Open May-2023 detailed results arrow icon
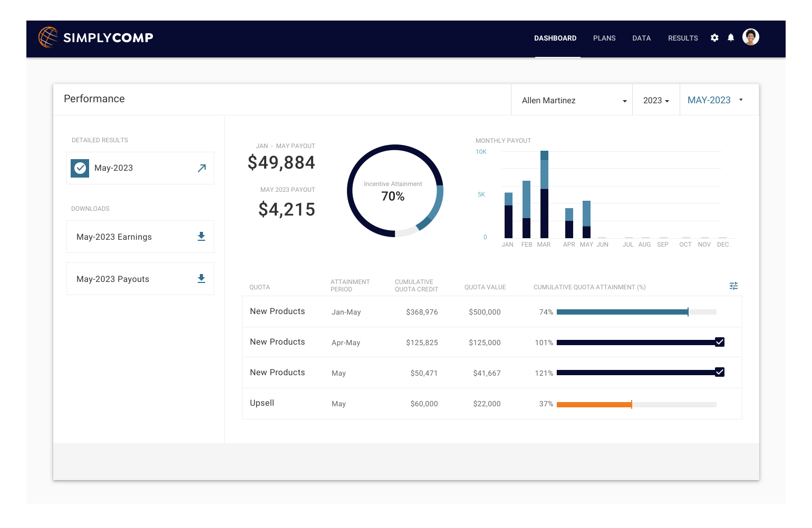The width and height of the screenshot is (812, 528). point(201,168)
